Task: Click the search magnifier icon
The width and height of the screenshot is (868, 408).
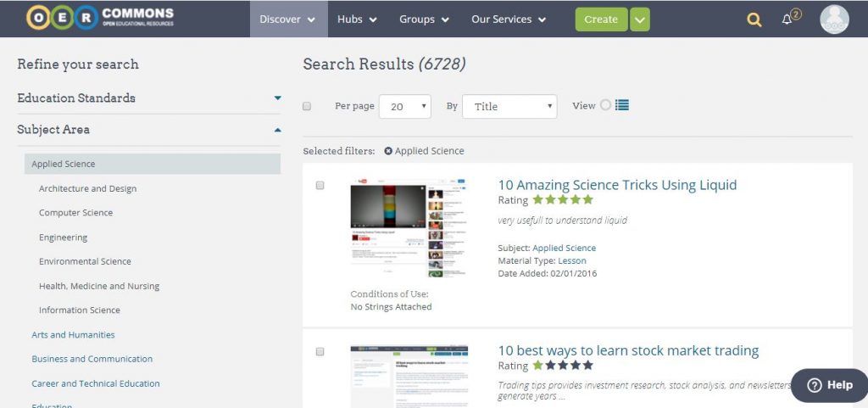Action: pos(754,20)
